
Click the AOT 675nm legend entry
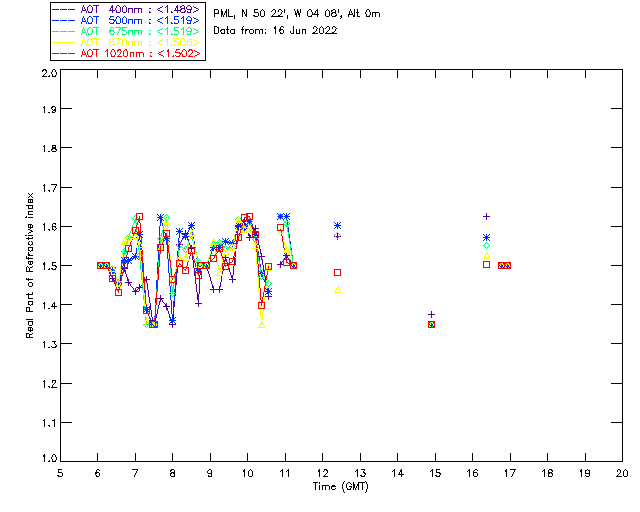pos(127,31)
